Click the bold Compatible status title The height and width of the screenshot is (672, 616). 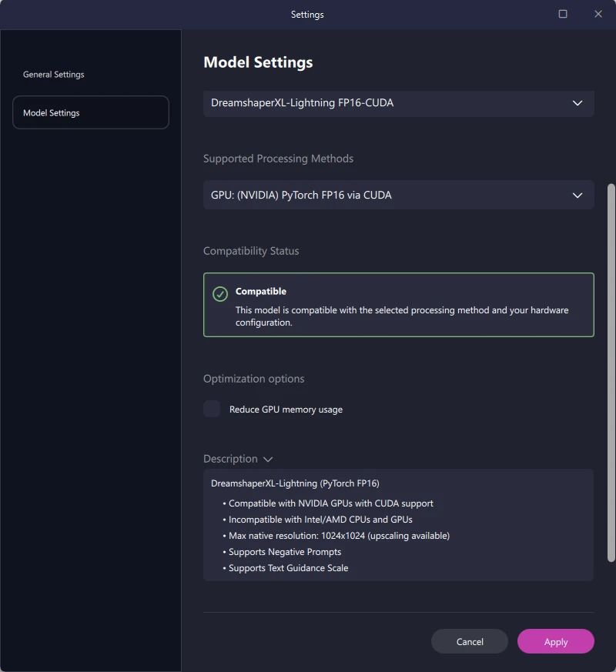pos(260,292)
